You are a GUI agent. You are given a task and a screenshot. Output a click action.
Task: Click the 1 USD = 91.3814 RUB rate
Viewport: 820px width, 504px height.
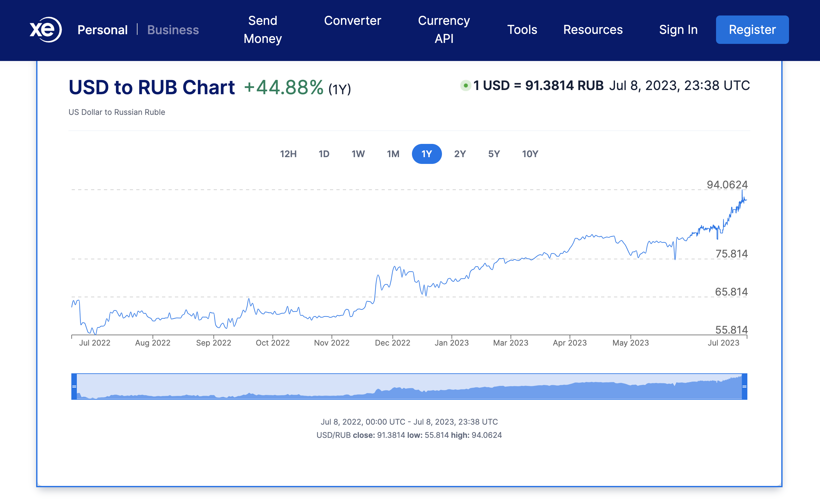[538, 86]
